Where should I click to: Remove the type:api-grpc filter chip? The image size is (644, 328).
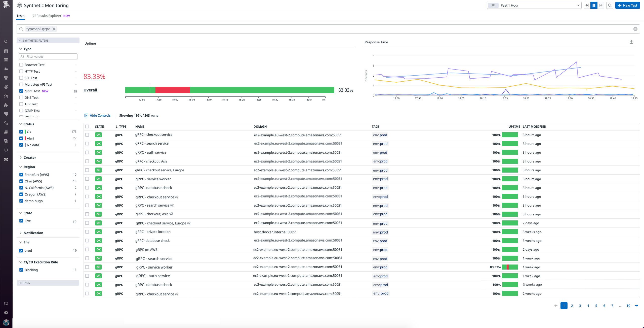click(x=54, y=29)
